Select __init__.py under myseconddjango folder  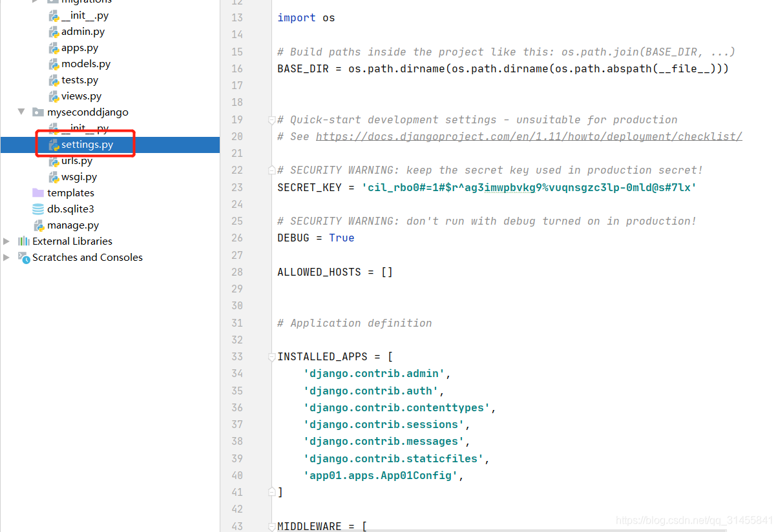[85, 128]
